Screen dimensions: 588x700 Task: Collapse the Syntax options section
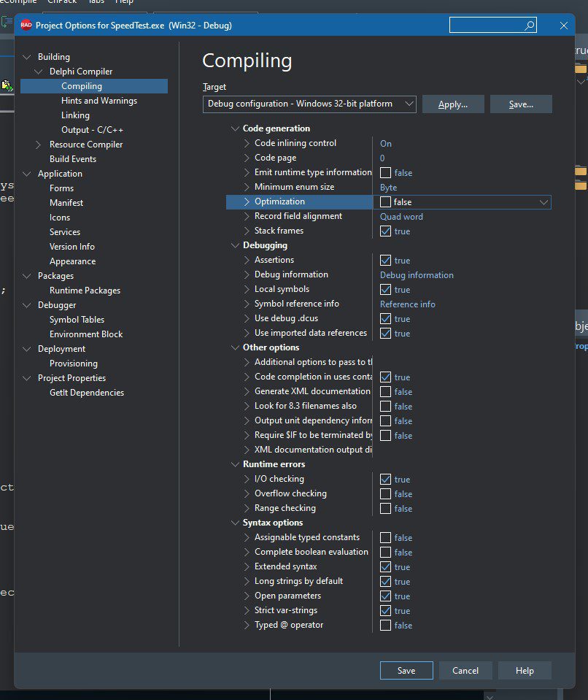[235, 523]
